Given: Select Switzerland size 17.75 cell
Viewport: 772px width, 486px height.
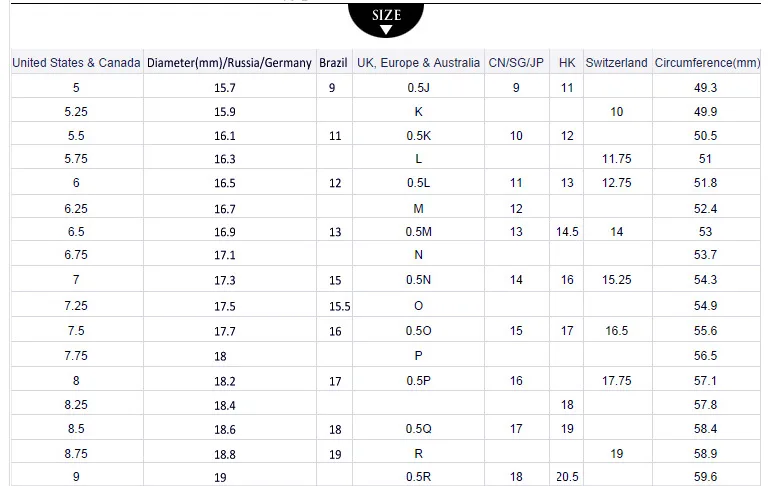Looking at the screenshot, I should coord(617,380).
